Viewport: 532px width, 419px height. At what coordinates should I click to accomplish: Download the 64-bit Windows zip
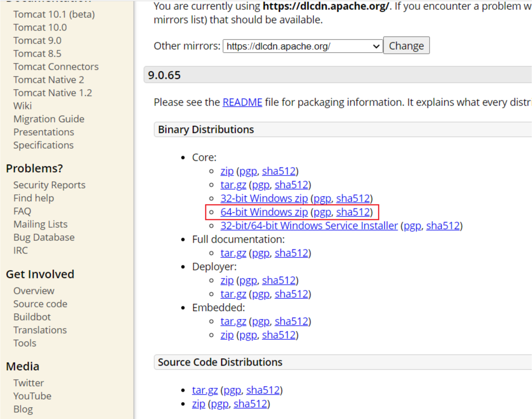tap(264, 212)
